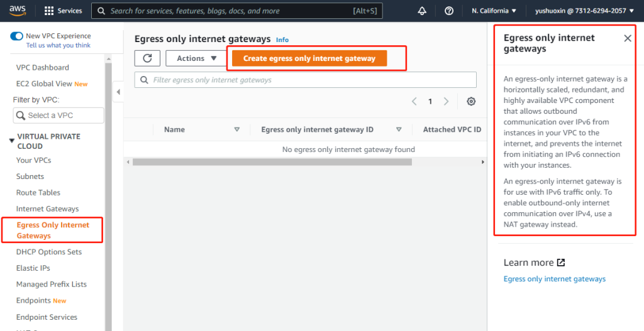644x331 pixels.
Task: Click the horizontal table scrollbar
Action: [272, 161]
